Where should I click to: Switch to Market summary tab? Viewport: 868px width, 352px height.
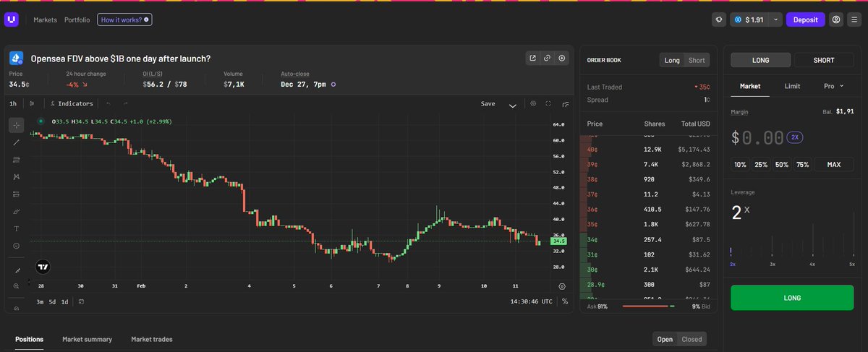click(x=87, y=339)
